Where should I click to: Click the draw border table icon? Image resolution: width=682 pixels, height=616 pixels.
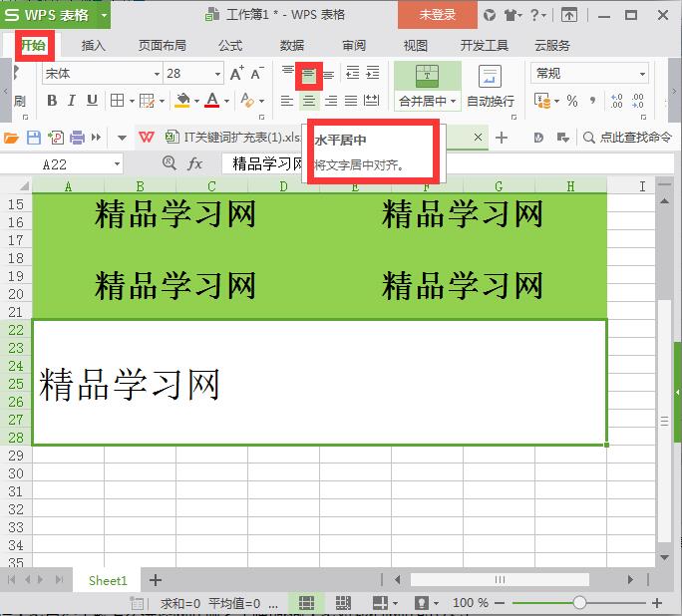(x=147, y=101)
